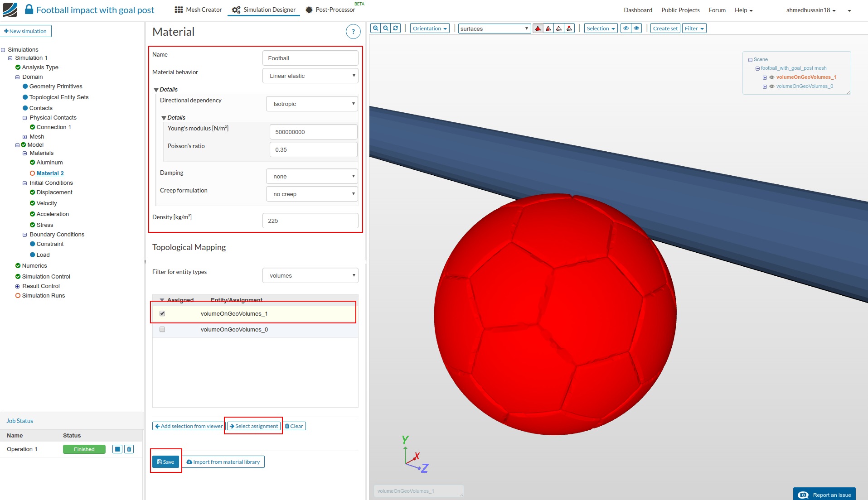Click the Geometry Primitives blue dot icon
The image size is (868, 500).
point(25,87)
